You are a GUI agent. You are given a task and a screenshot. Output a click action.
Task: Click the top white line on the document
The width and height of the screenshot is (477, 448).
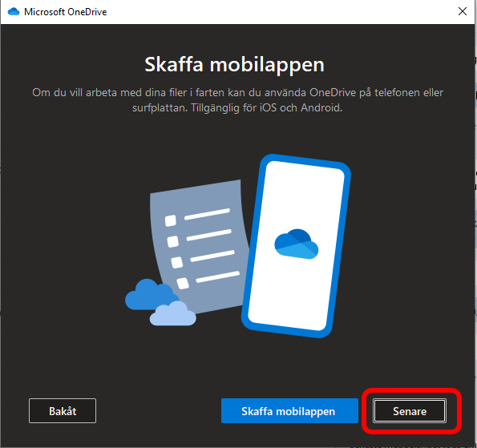click(207, 214)
